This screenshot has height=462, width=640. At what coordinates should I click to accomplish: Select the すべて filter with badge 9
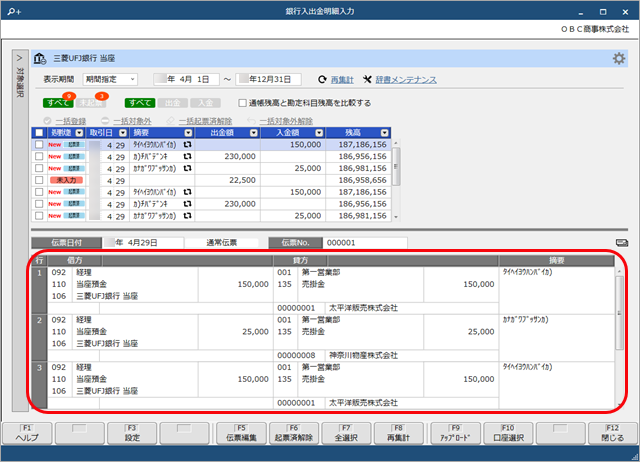pyautogui.click(x=58, y=103)
